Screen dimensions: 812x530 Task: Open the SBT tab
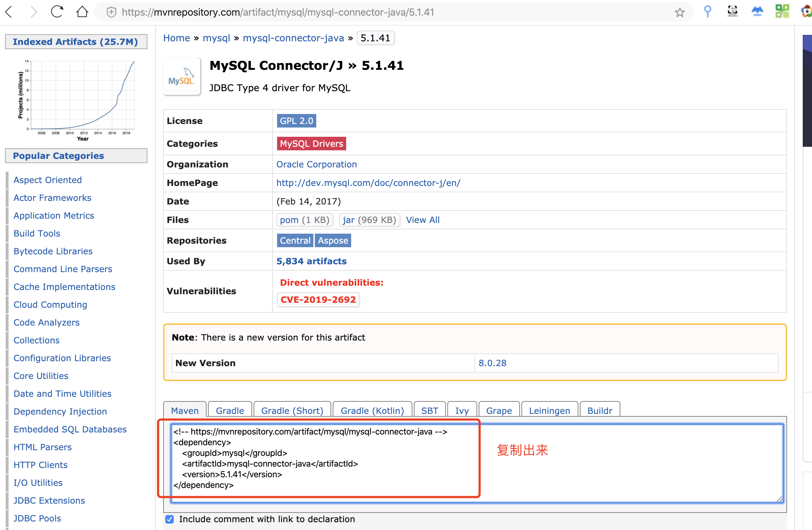tap(430, 411)
